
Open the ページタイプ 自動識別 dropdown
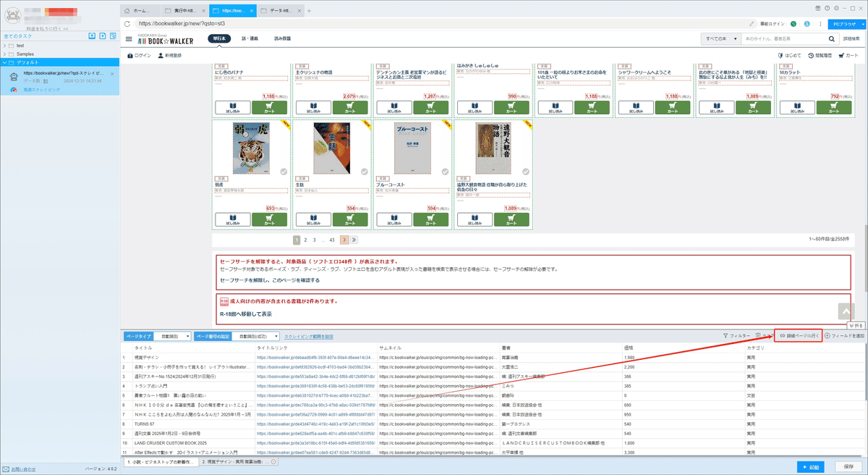(173, 336)
